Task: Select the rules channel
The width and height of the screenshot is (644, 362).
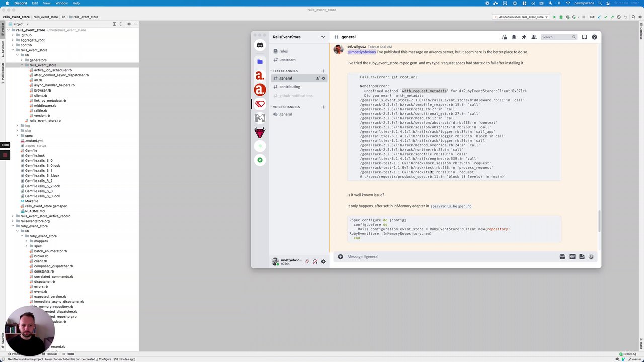Action: click(x=299, y=51)
